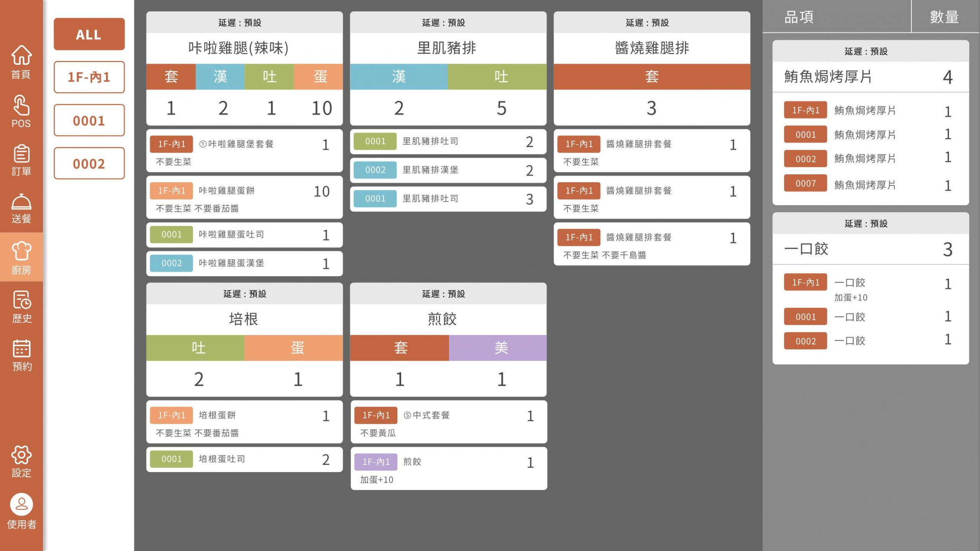The height and width of the screenshot is (551, 980).
Task: Select 蛋 tab under 咔啦雞腿(辣味)
Action: click(318, 77)
